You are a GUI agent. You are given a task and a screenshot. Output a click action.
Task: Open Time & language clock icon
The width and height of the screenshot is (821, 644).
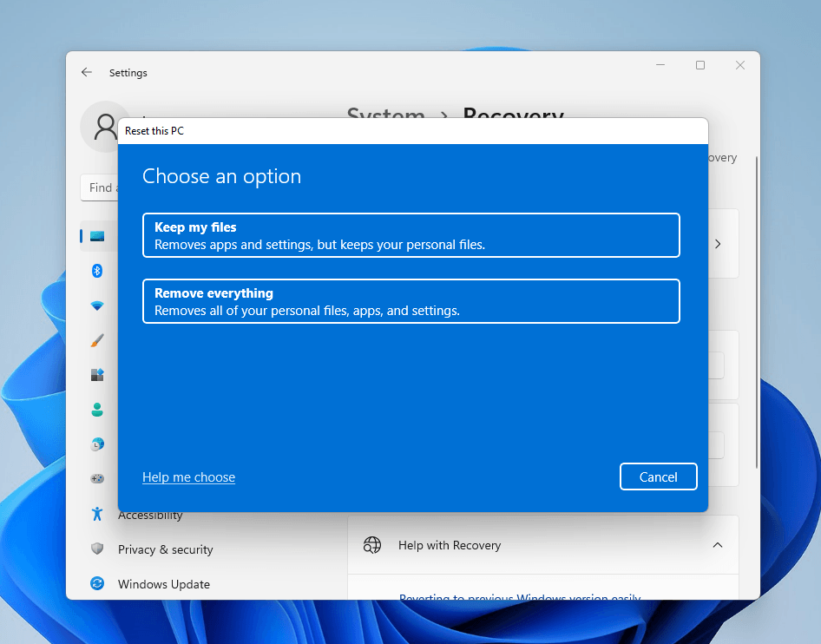point(97,444)
